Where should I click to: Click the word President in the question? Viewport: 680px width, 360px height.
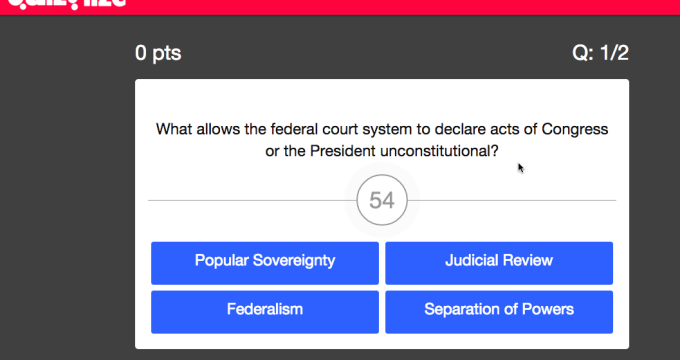pyautogui.click(x=343, y=151)
